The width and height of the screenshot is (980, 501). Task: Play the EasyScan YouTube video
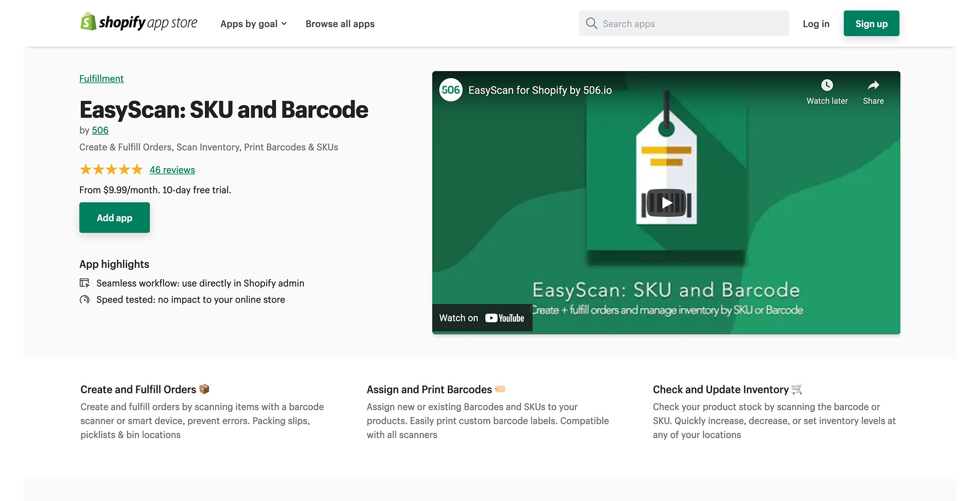pyautogui.click(x=666, y=203)
